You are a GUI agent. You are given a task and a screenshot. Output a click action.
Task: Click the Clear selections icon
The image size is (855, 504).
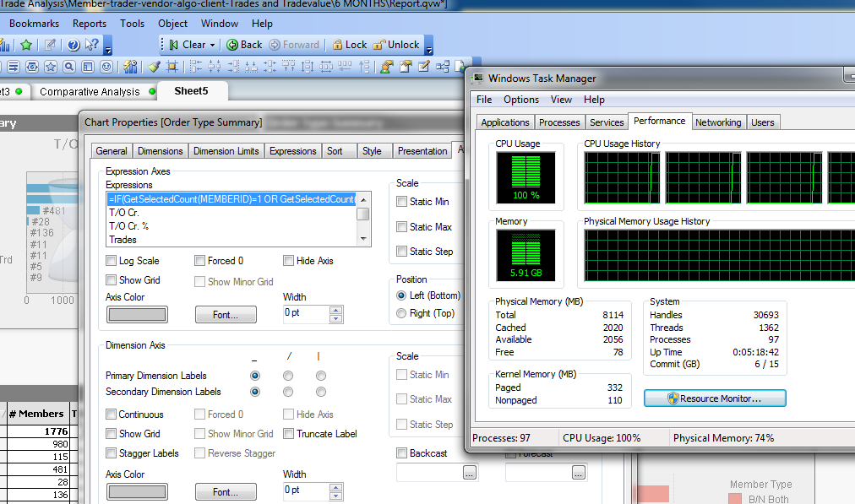(174, 45)
